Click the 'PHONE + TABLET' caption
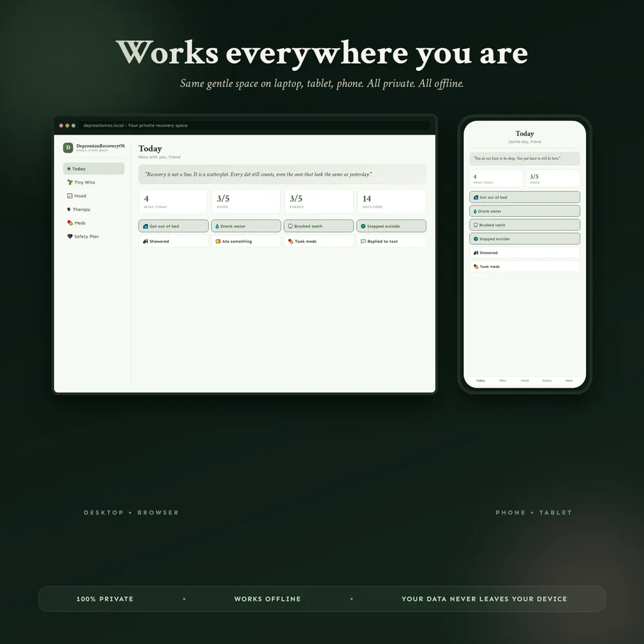The height and width of the screenshot is (644, 644). 533,513
